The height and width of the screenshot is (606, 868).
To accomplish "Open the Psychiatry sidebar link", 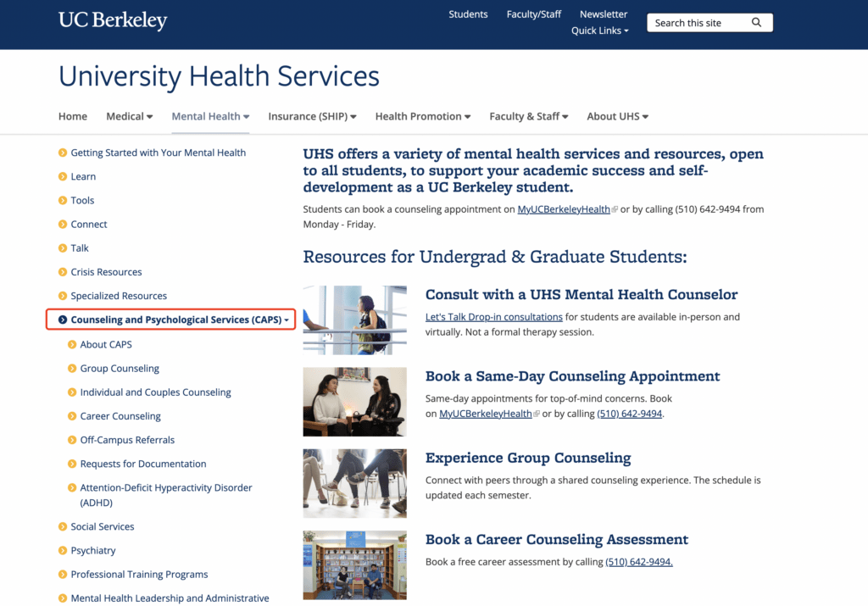I will (x=93, y=550).
